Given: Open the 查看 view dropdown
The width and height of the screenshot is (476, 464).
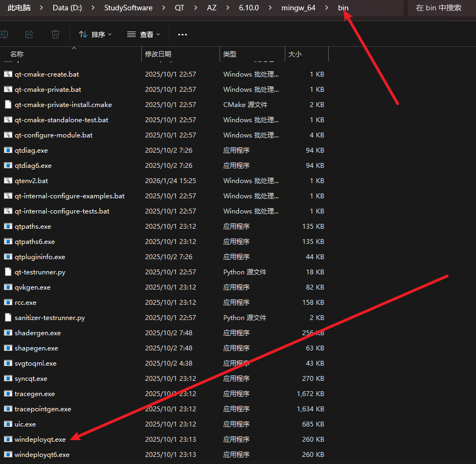Looking at the screenshot, I should tap(143, 35).
